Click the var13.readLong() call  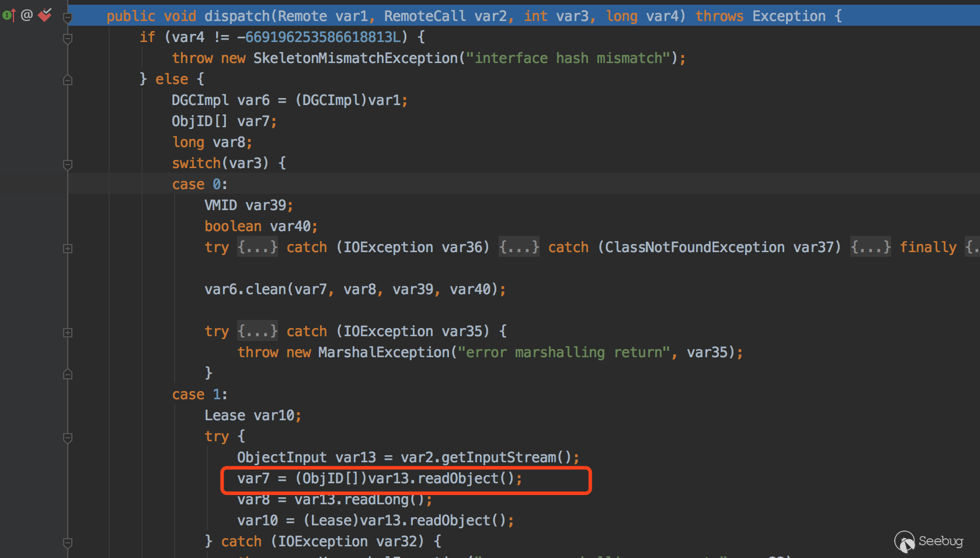359,500
